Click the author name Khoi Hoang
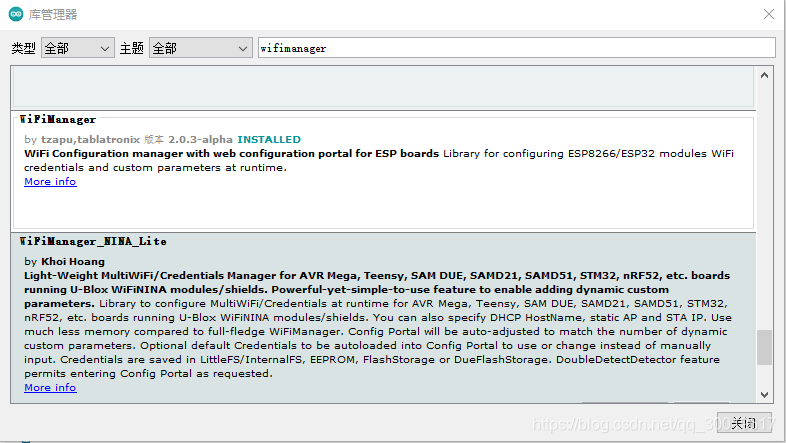This screenshot has height=443, width=786. (73, 262)
